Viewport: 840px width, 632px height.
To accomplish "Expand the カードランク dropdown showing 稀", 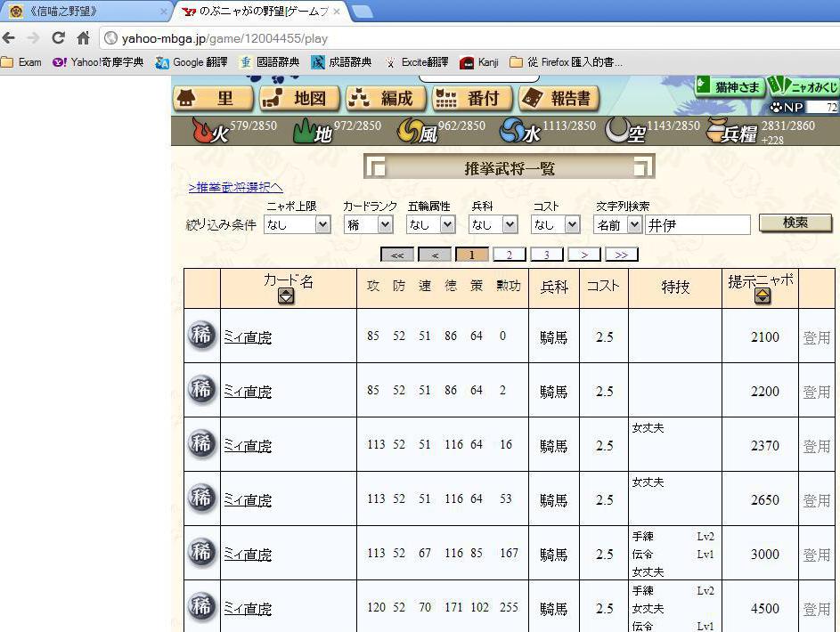I will point(369,224).
